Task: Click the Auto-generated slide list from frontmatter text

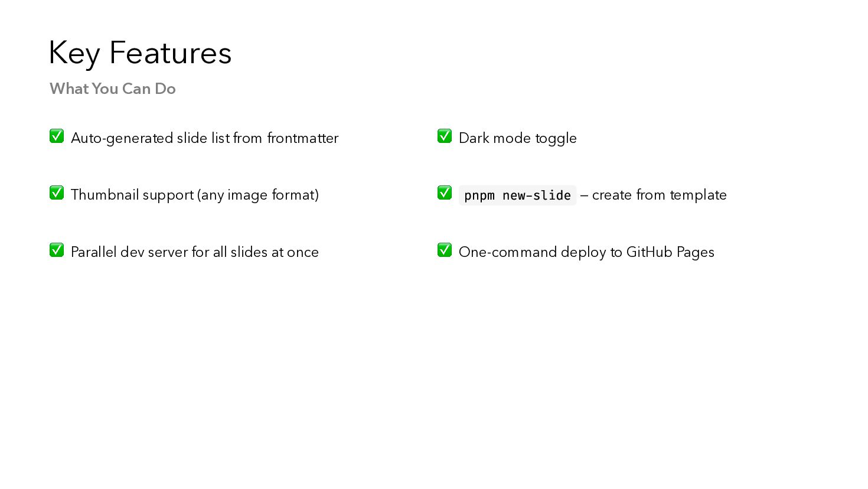Action: click(x=204, y=138)
